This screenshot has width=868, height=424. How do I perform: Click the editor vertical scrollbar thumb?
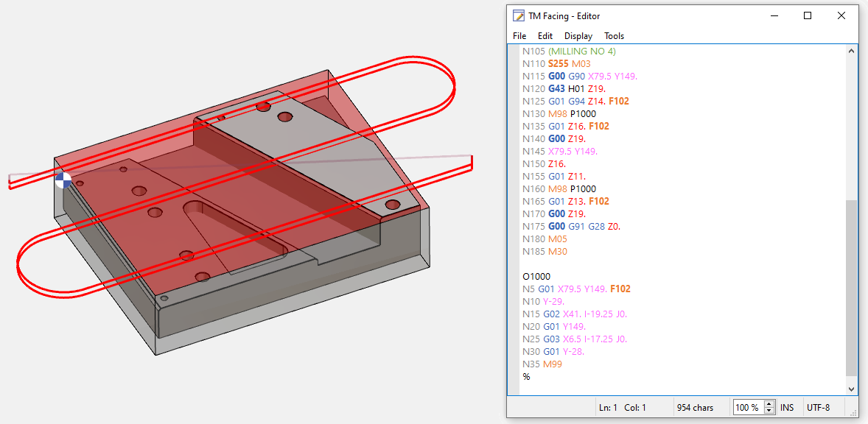point(852,287)
